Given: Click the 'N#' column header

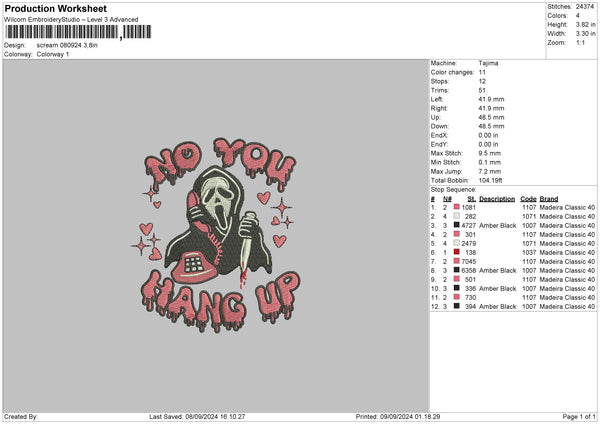Looking at the screenshot, I should coord(447,199).
